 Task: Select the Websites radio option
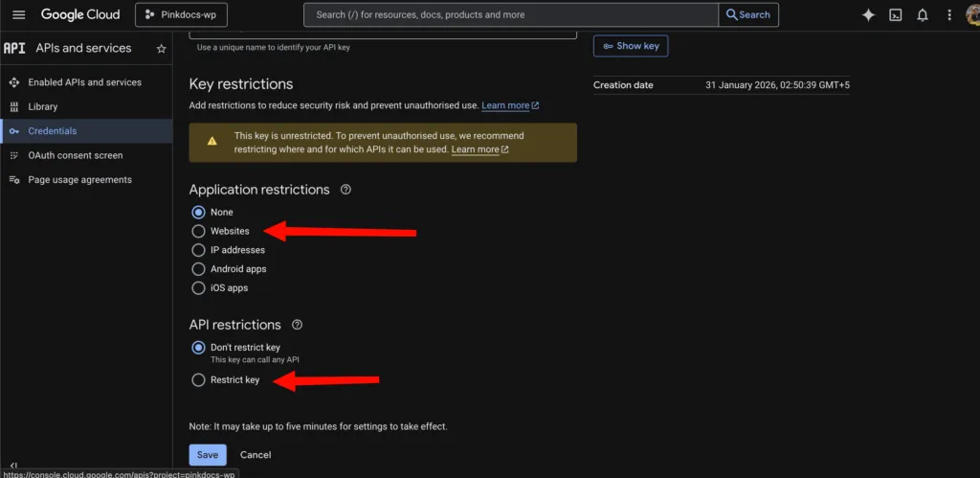[x=198, y=231]
